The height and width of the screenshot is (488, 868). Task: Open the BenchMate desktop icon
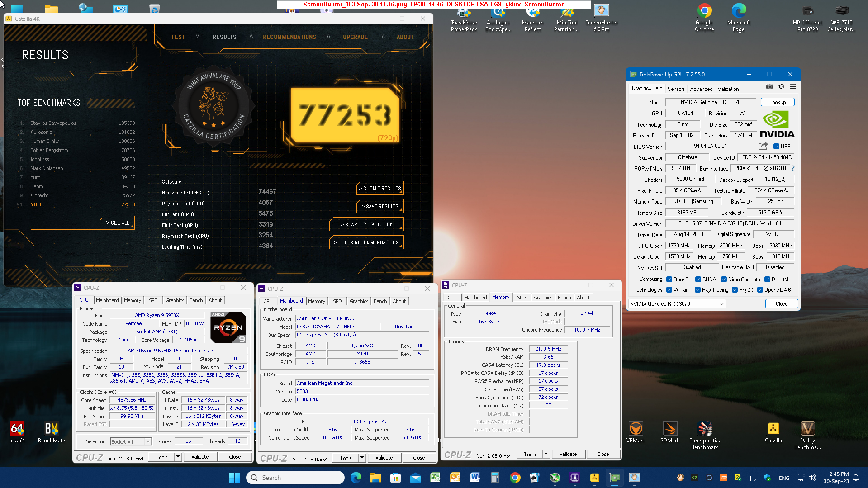[x=52, y=432]
